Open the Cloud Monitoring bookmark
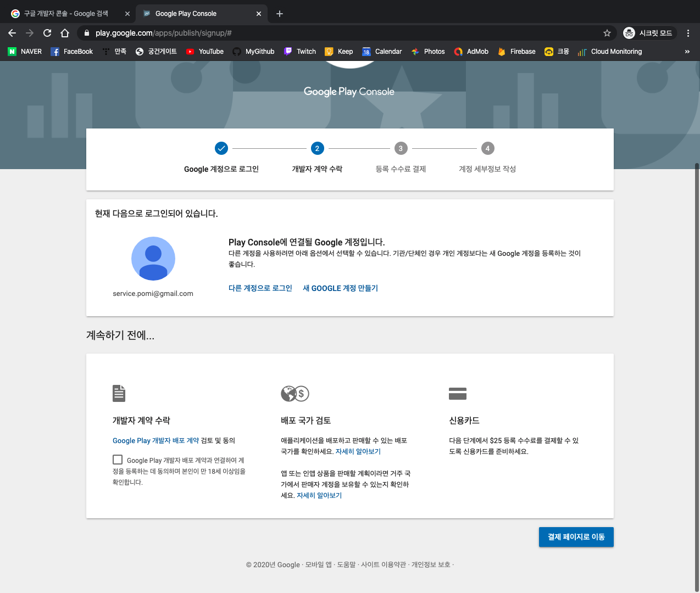This screenshot has height=593, width=700. (x=610, y=52)
